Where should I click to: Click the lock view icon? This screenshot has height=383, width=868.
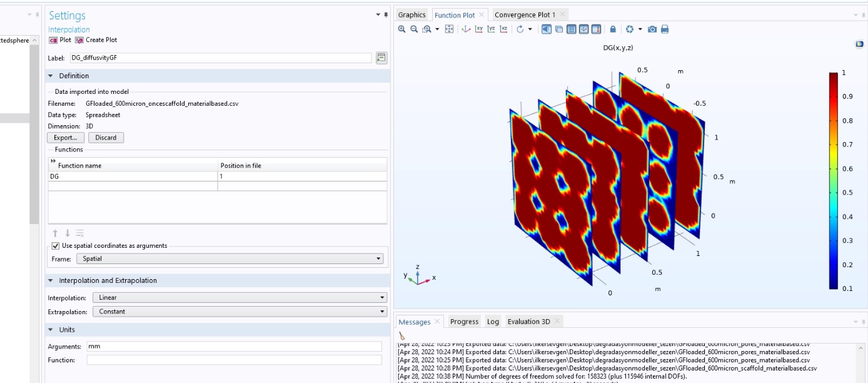click(x=613, y=29)
